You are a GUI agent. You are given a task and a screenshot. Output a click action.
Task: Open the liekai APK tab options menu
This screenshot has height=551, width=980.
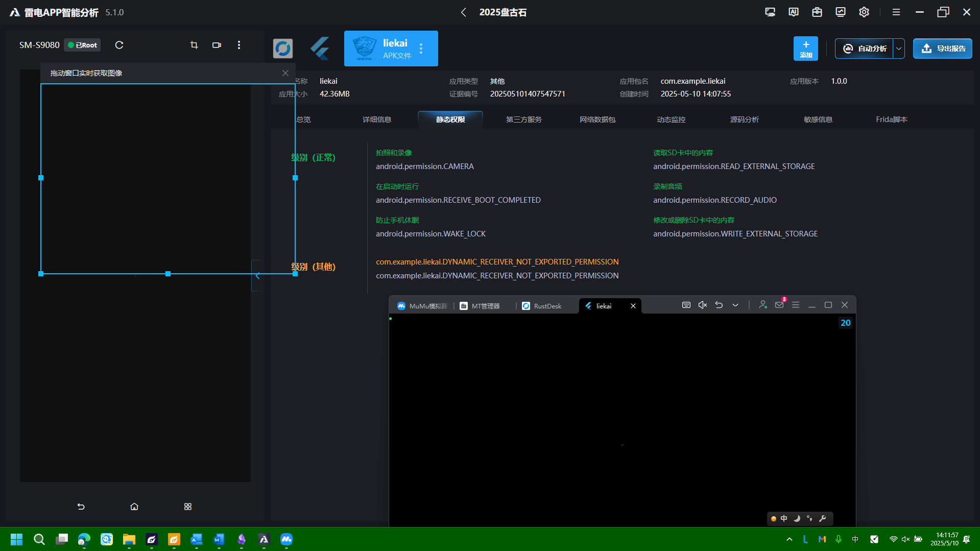(x=421, y=49)
